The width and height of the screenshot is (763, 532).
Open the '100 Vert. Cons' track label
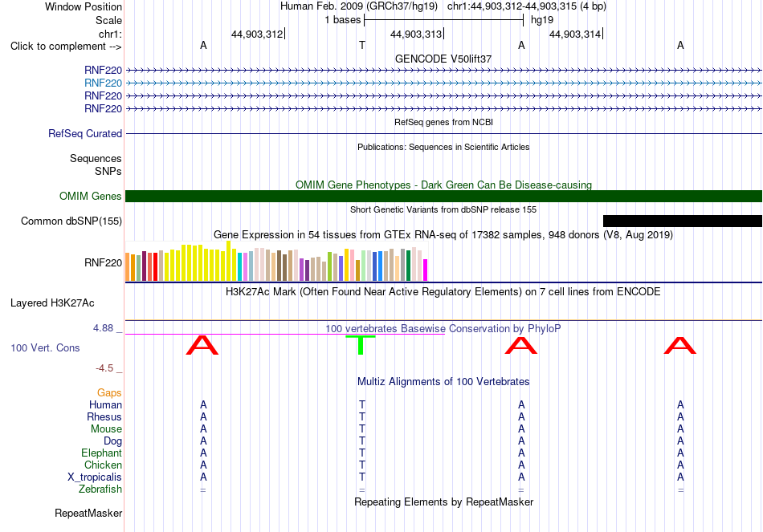pyautogui.click(x=45, y=347)
